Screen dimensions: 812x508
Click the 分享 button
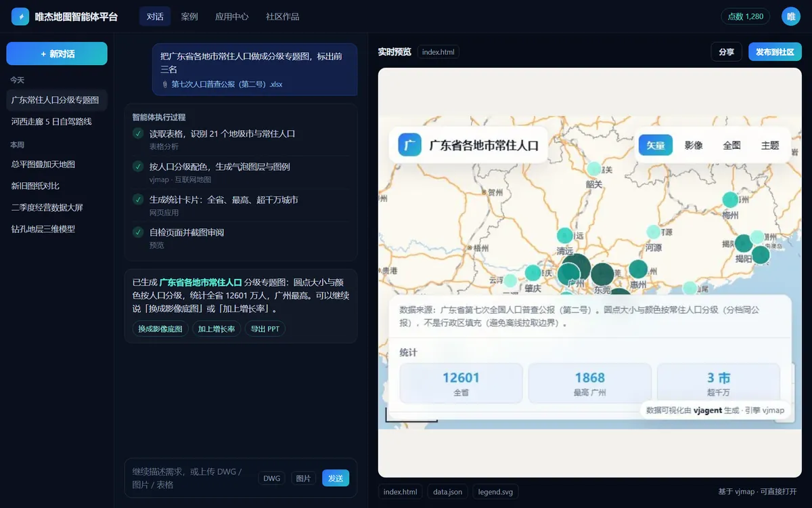[726, 51]
